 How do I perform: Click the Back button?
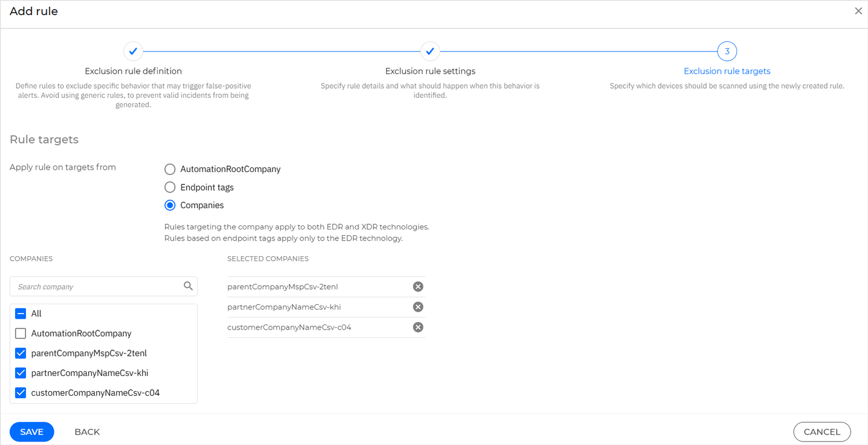(x=87, y=432)
